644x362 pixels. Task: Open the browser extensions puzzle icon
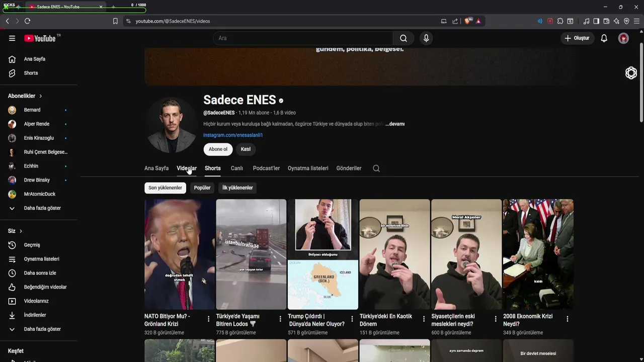point(560,21)
